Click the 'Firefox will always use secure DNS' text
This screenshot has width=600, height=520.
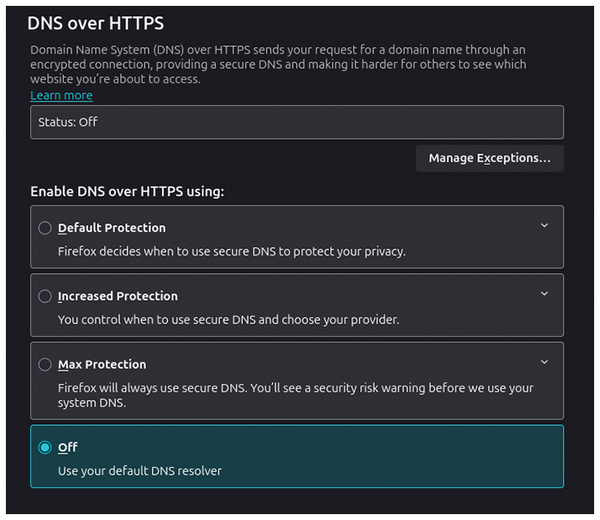tap(295, 388)
